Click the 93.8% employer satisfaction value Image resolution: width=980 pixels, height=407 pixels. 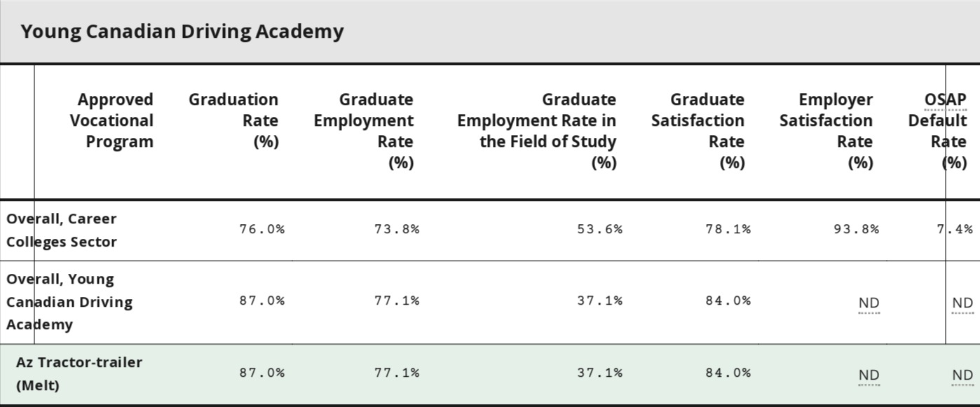click(857, 229)
